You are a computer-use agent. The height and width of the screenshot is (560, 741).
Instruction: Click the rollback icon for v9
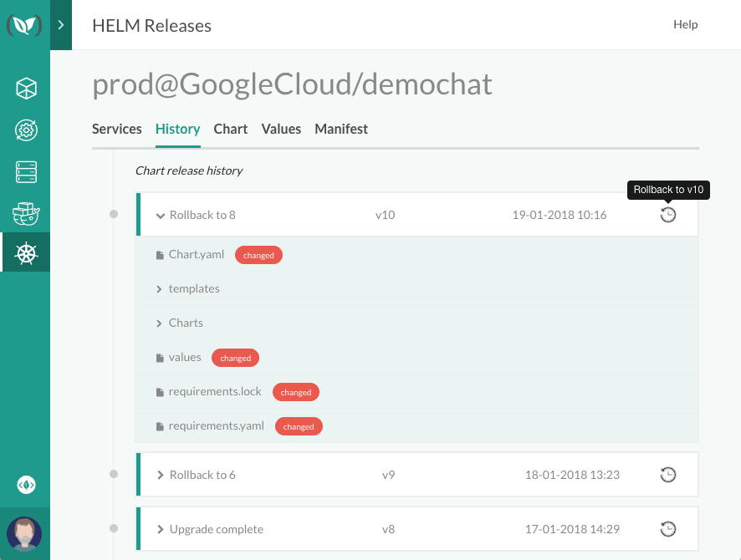[667, 475]
